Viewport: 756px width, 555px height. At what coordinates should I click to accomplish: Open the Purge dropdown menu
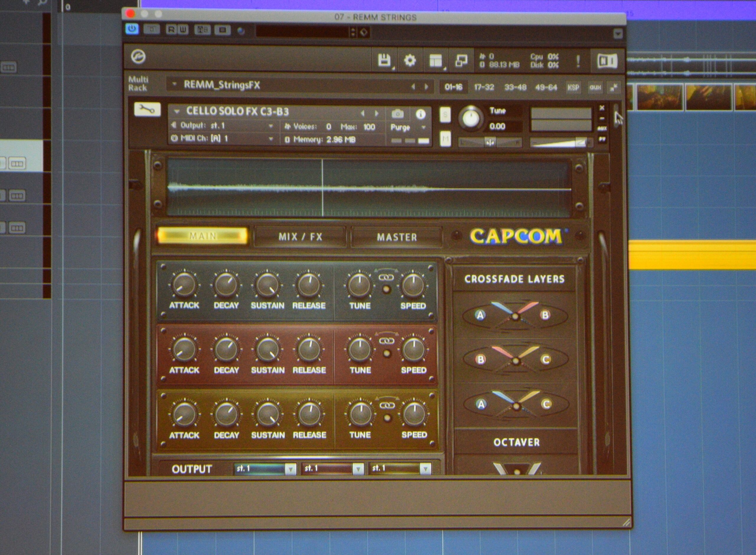pos(408,128)
